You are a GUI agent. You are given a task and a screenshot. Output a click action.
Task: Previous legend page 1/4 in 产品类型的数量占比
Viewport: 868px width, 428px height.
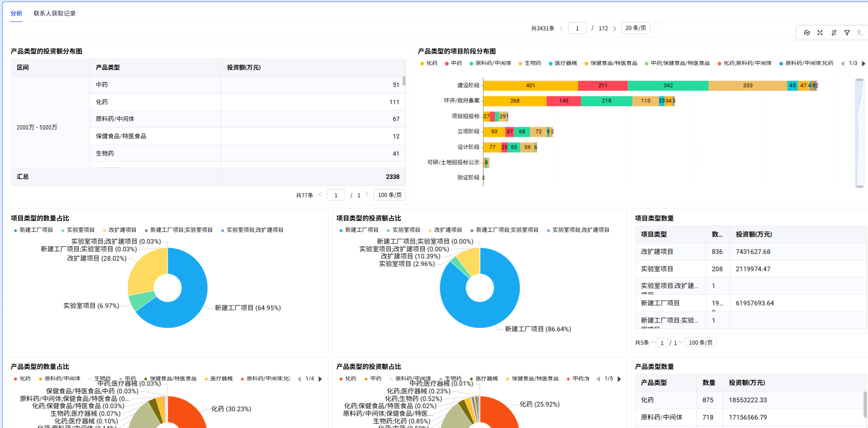[299, 379]
